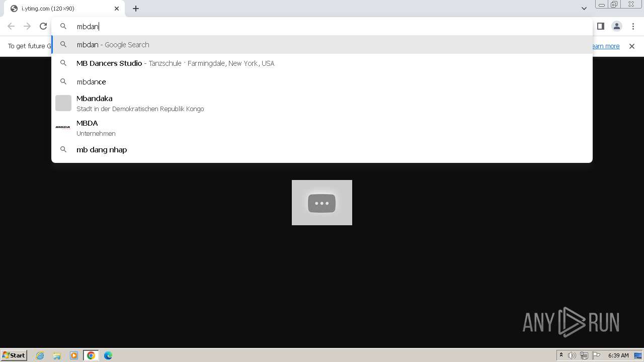Switch to Chrome in the taskbar

(91, 355)
